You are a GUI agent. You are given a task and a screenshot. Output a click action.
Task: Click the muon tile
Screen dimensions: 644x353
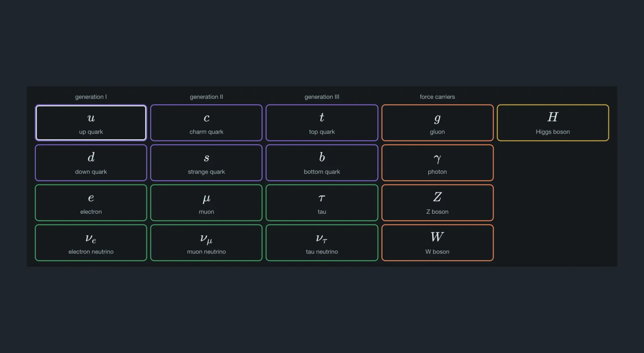click(x=206, y=202)
